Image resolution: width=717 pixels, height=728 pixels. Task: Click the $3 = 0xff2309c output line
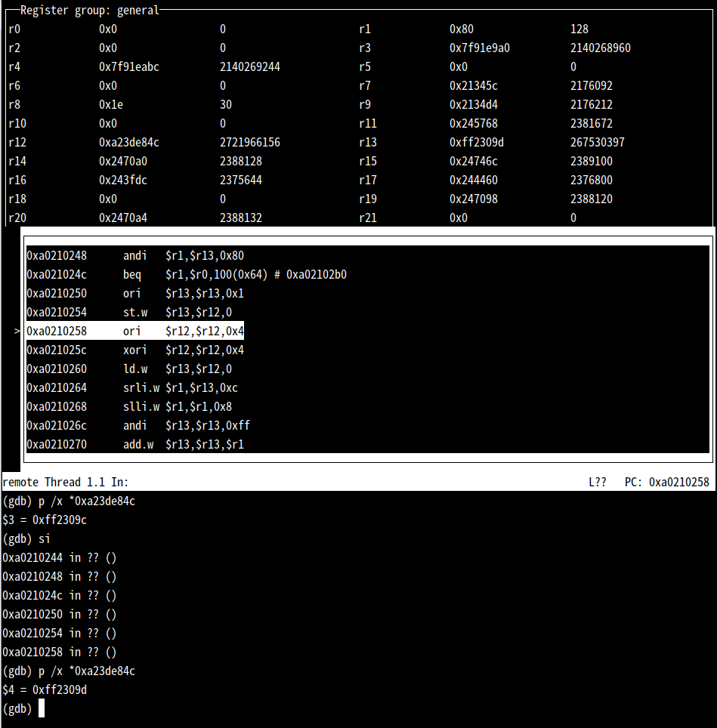click(45, 520)
